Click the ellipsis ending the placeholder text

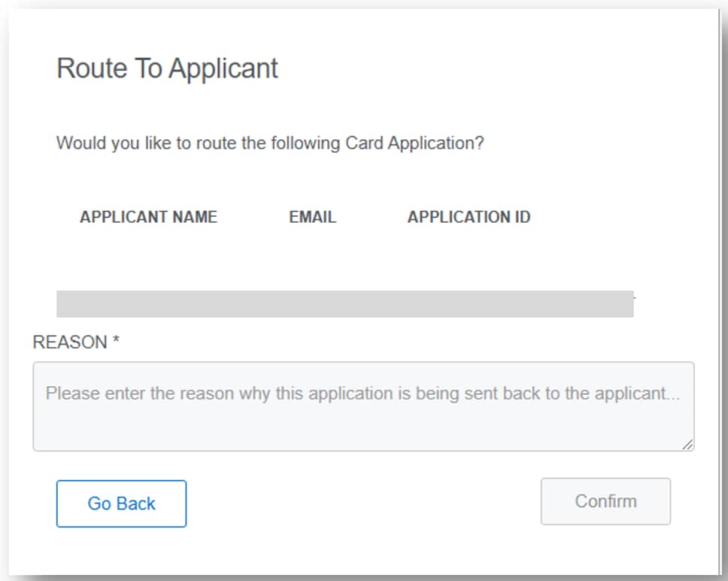pos(675,395)
